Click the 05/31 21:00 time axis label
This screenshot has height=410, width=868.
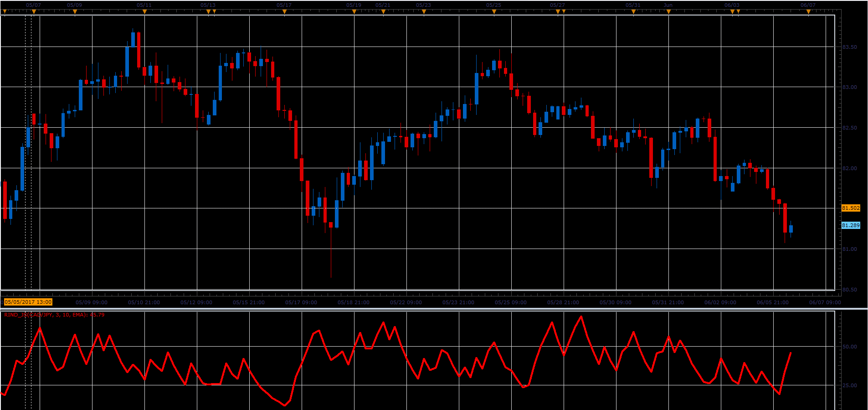coord(668,302)
